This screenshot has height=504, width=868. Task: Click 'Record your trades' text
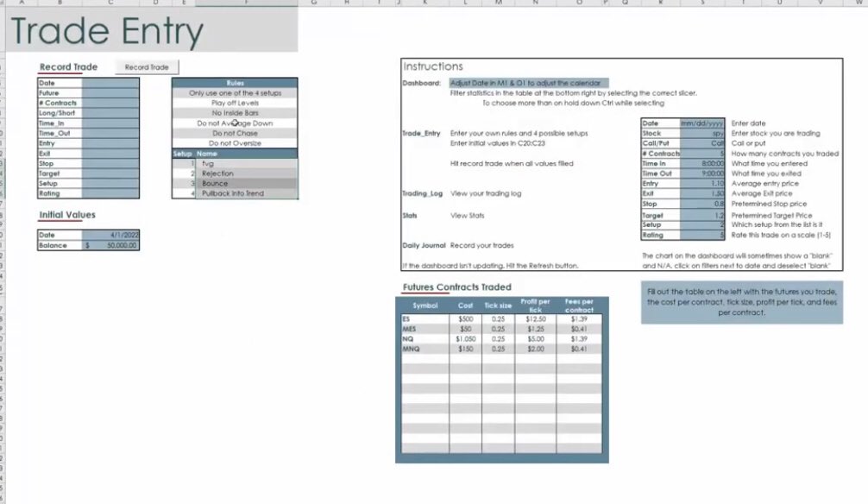481,245
